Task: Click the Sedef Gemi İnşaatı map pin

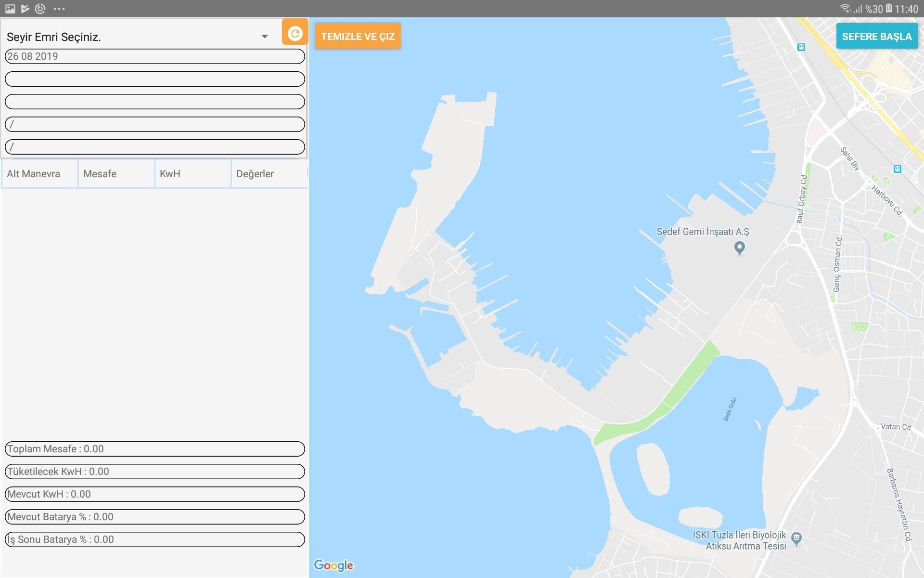Action: click(740, 248)
